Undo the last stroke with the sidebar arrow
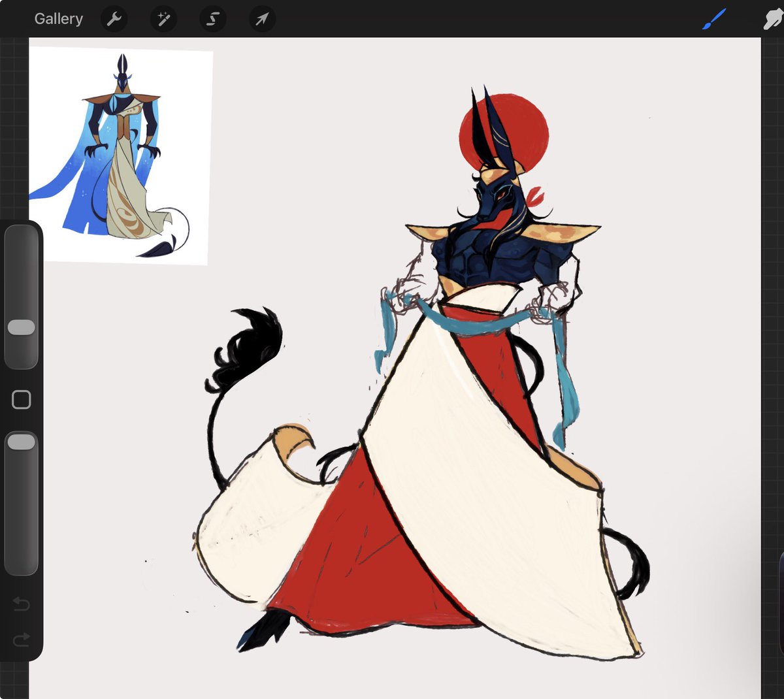The height and width of the screenshot is (699, 784). click(21, 604)
